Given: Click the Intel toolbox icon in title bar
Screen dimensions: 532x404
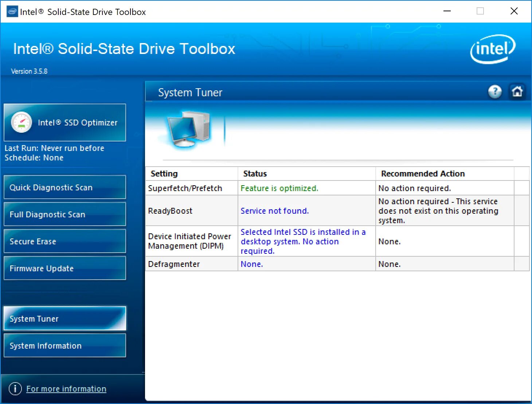Looking at the screenshot, I should point(12,11).
